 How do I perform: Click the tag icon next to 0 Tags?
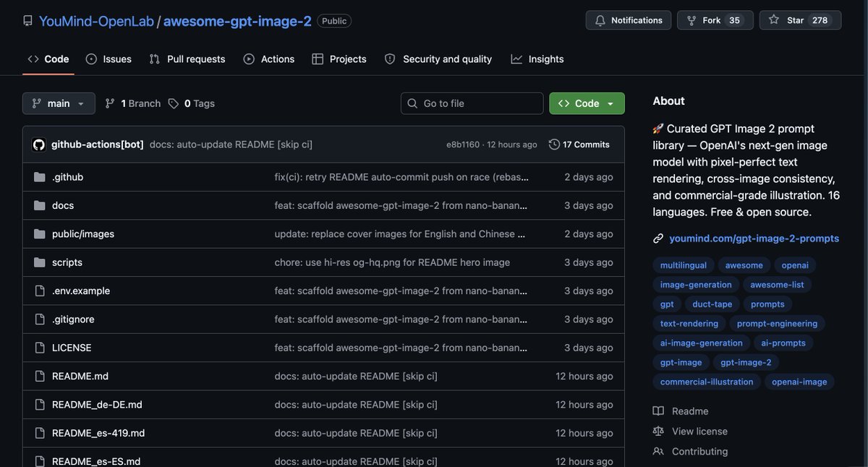(174, 103)
